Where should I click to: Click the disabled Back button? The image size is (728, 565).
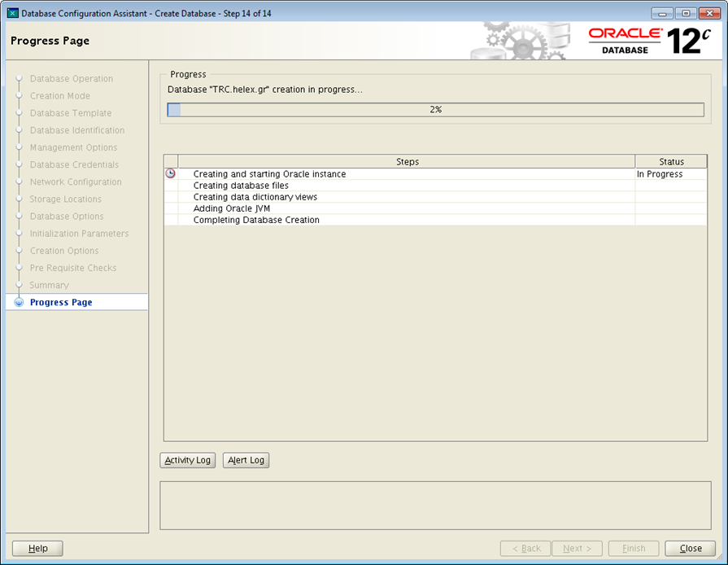pyautogui.click(x=525, y=548)
